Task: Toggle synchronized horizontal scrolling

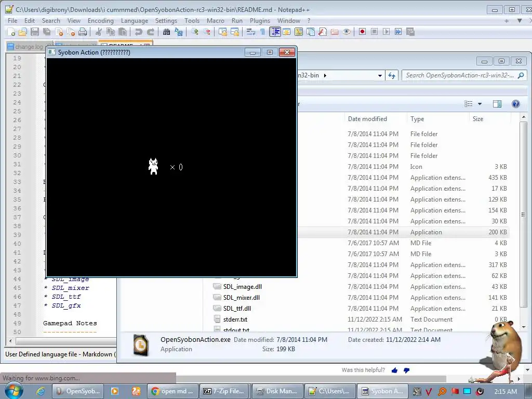Action: tap(234, 32)
